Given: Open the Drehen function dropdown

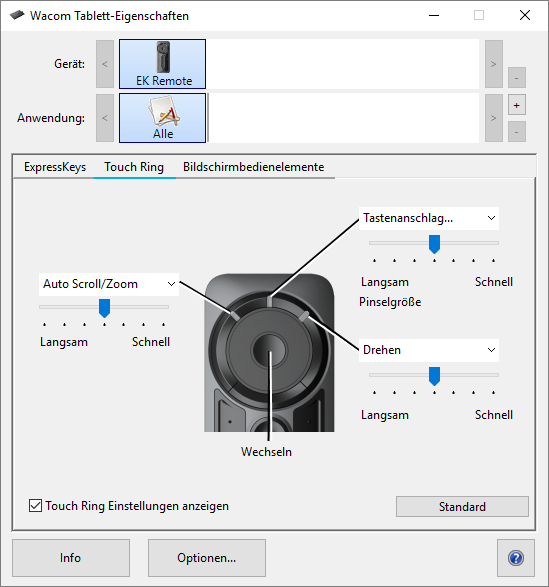Looking at the screenshot, I should [x=429, y=350].
